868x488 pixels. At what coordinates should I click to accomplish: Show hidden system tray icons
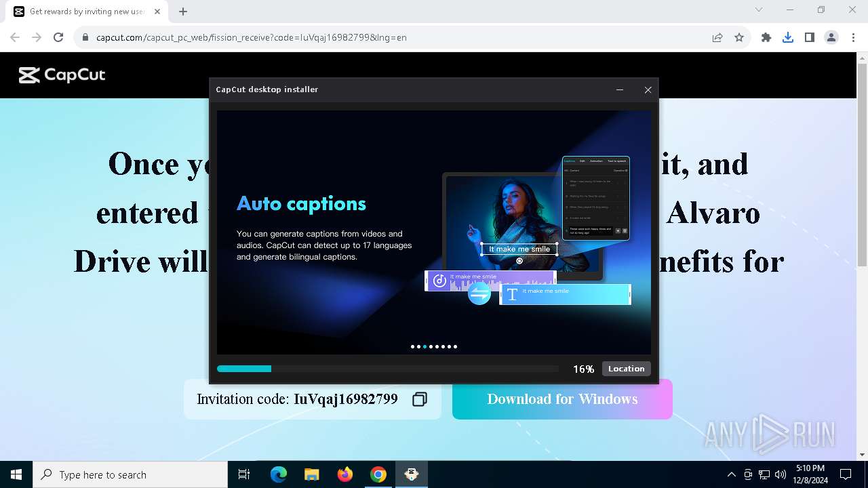(x=731, y=474)
